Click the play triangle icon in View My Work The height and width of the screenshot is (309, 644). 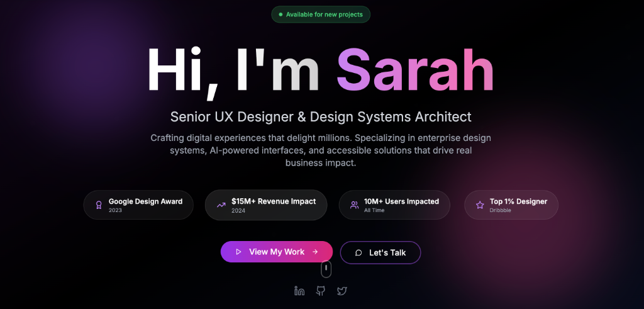pyautogui.click(x=238, y=252)
